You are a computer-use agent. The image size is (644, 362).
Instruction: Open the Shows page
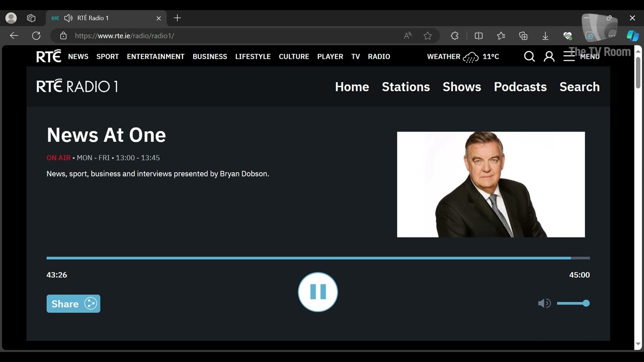pos(462,86)
